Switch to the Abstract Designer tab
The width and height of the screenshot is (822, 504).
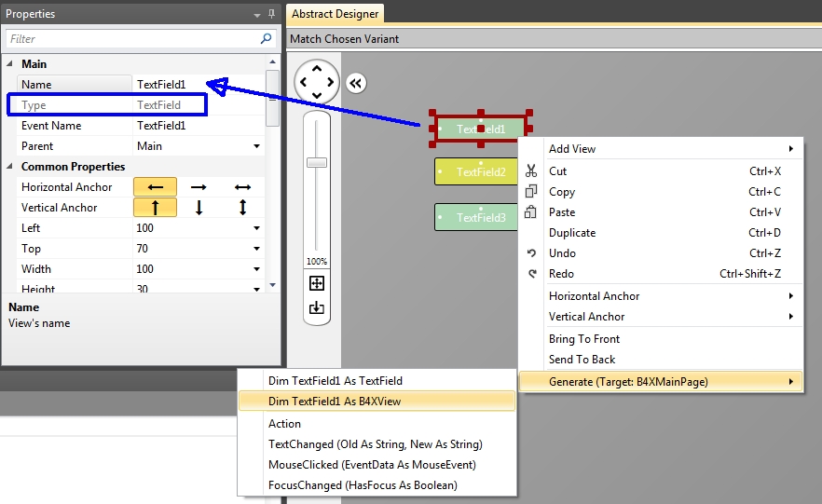click(335, 14)
